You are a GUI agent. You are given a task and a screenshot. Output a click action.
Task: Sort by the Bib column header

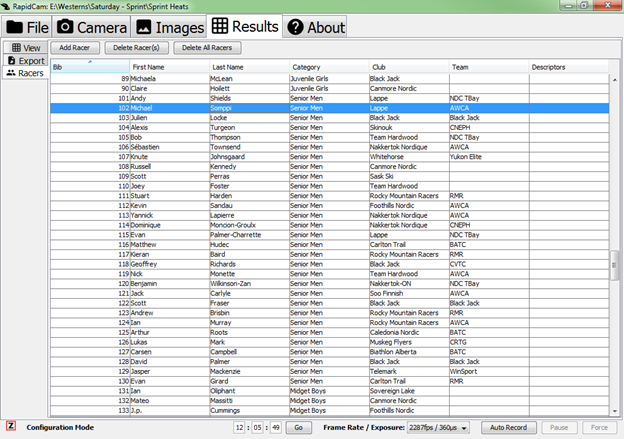coord(90,67)
